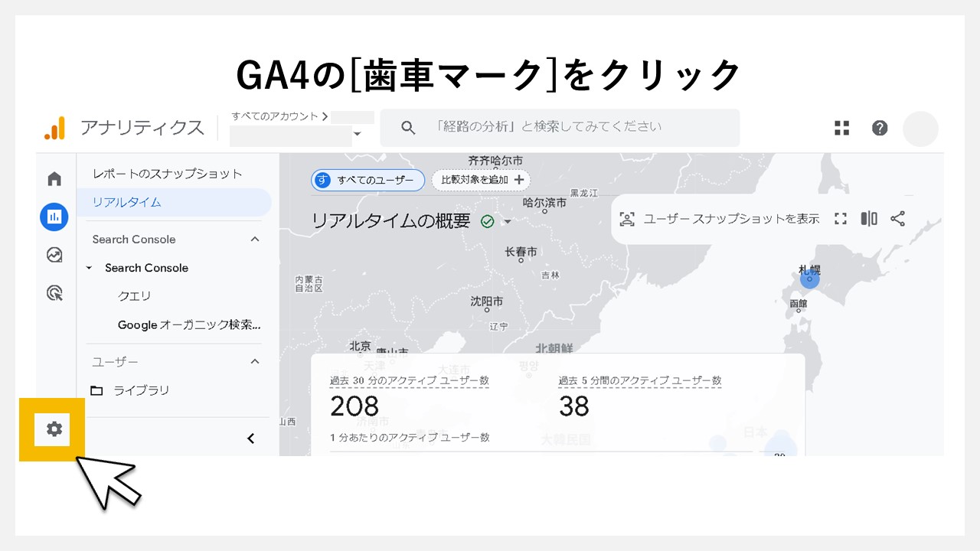Viewport: 980px width, 551px height.
Task: Click 比較対象を追加 button
Action: [481, 180]
